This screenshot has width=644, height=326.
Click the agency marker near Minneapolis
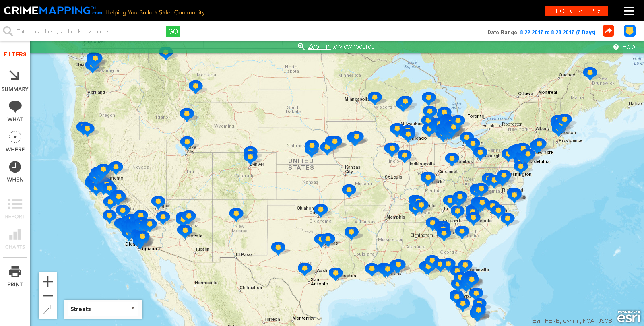tap(375, 98)
